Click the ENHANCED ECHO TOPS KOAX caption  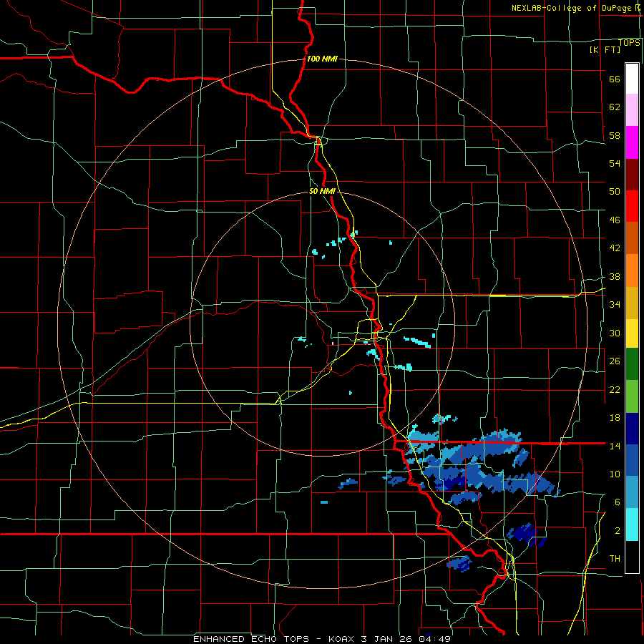pyautogui.click(x=322, y=639)
